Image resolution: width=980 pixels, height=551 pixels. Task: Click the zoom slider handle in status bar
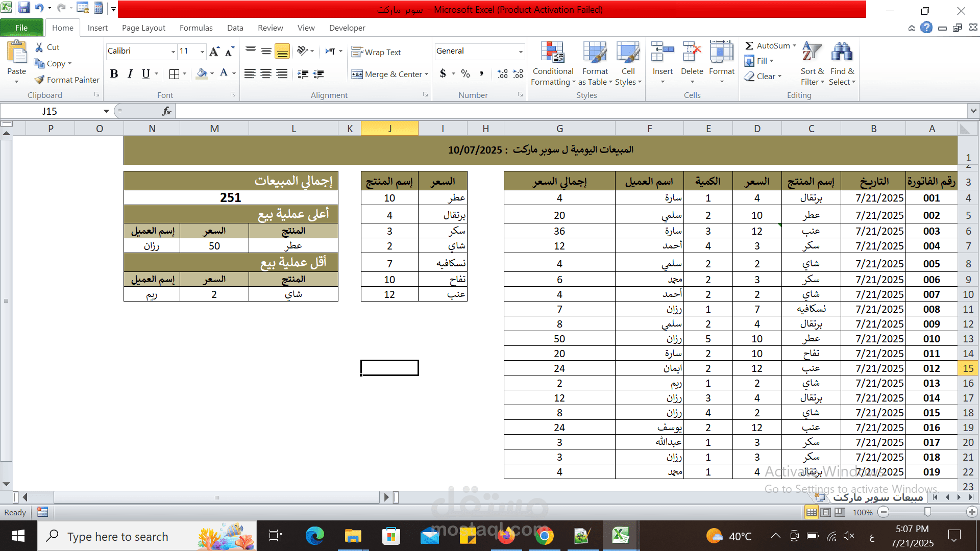(927, 512)
